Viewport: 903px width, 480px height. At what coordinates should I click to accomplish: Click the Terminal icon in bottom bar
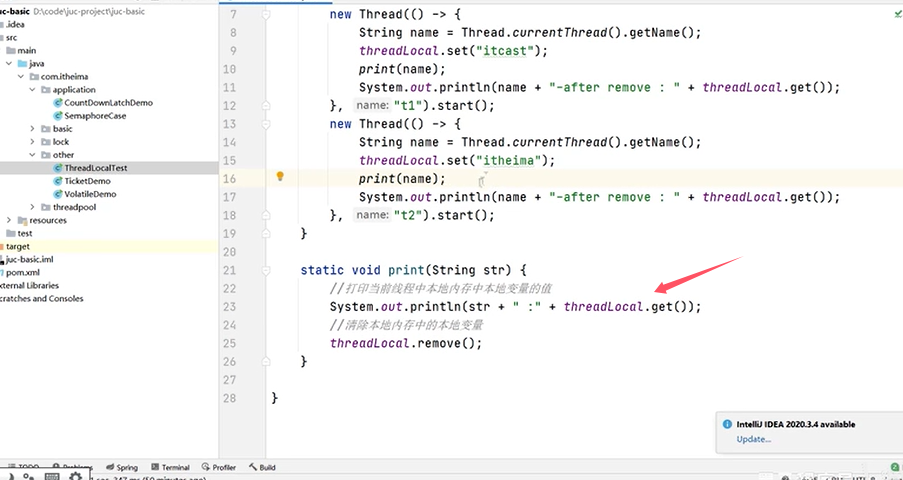coord(155,467)
